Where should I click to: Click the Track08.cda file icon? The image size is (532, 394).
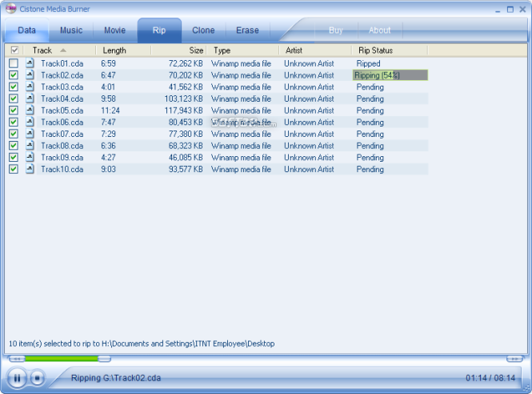coord(30,146)
